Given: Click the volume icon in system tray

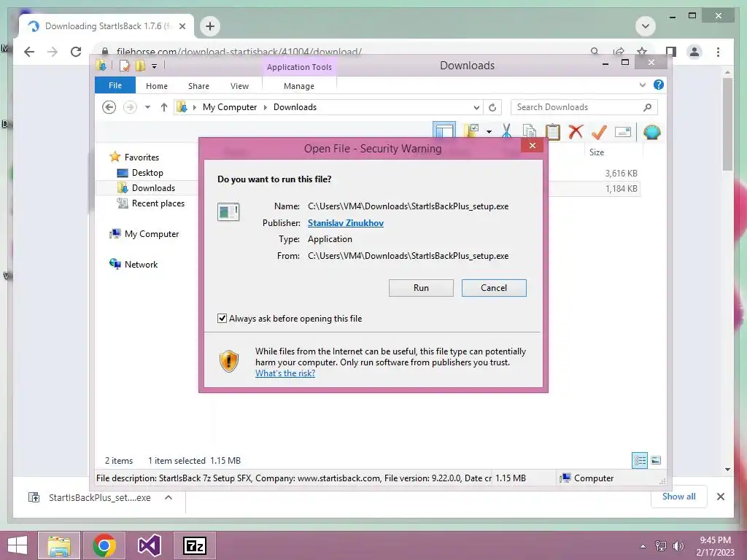Looking at the screenshot, I should coord(678,546).
